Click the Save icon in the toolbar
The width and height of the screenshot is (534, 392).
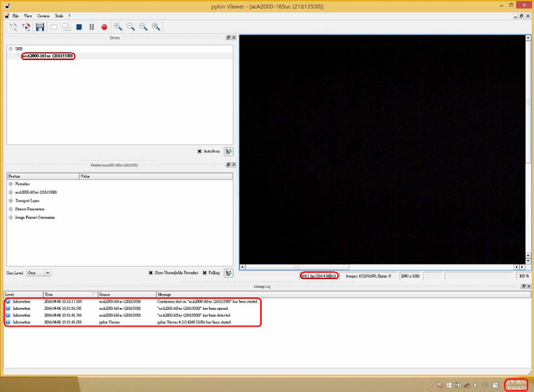pos(39,27)
